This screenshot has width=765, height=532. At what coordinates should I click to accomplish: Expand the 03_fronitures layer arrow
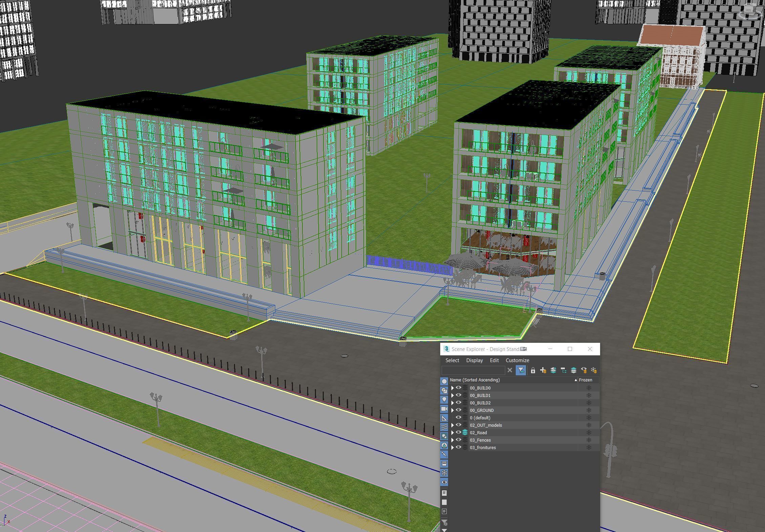452,447
